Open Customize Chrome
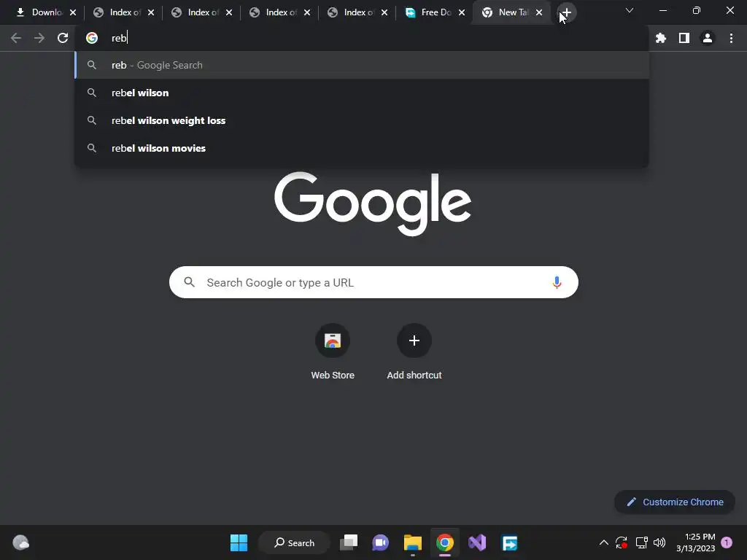 point(675,502)
